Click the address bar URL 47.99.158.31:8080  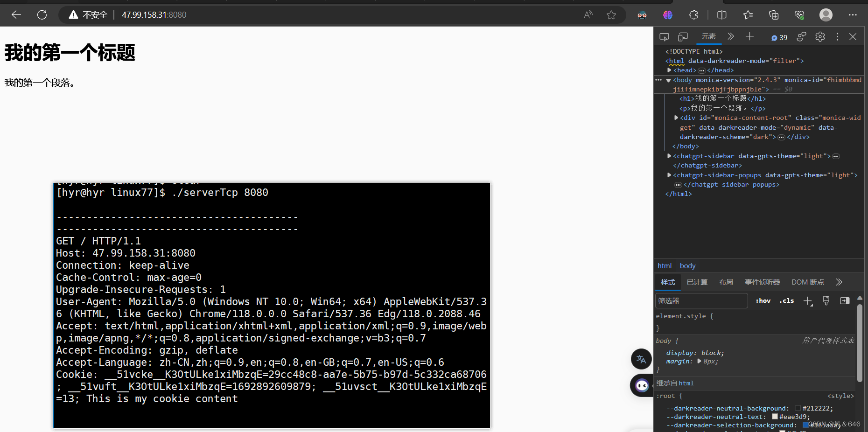(x=154, y=15)
